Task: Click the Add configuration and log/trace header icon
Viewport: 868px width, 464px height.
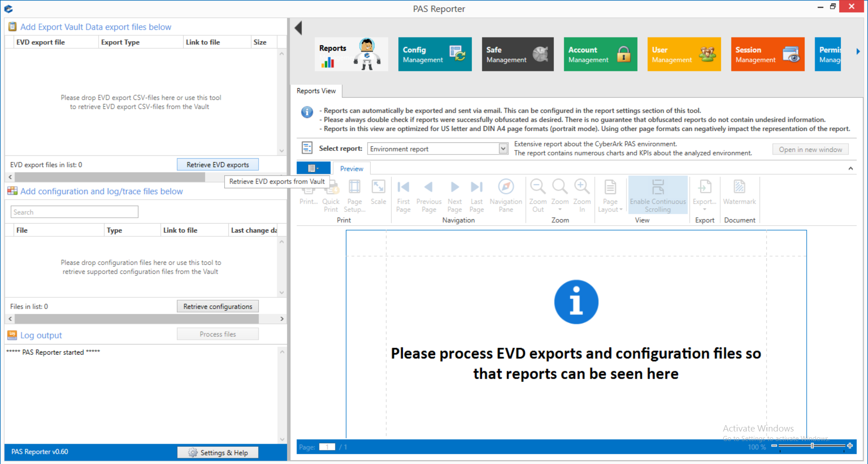Action: pyautogui.click(x=12, y=191)
